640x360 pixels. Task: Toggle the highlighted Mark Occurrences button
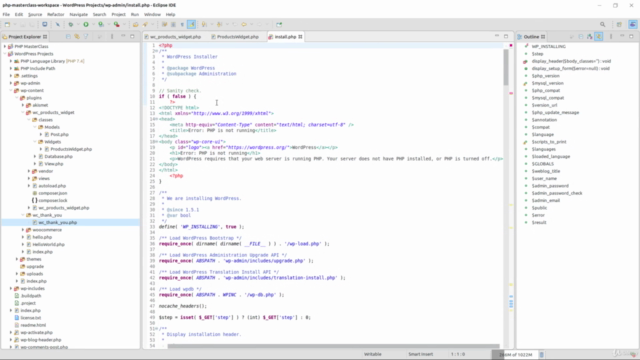tap(191, 24)
